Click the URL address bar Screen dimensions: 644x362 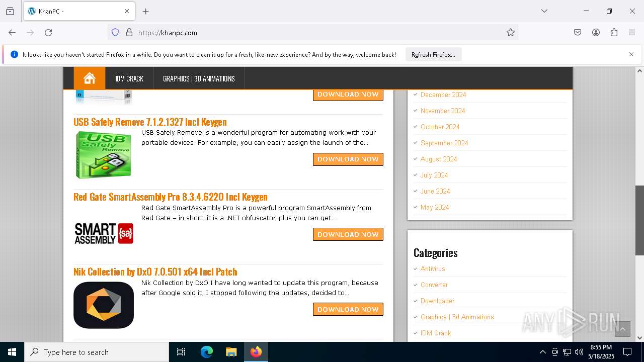pyautogui.click(x=312, y=33)
